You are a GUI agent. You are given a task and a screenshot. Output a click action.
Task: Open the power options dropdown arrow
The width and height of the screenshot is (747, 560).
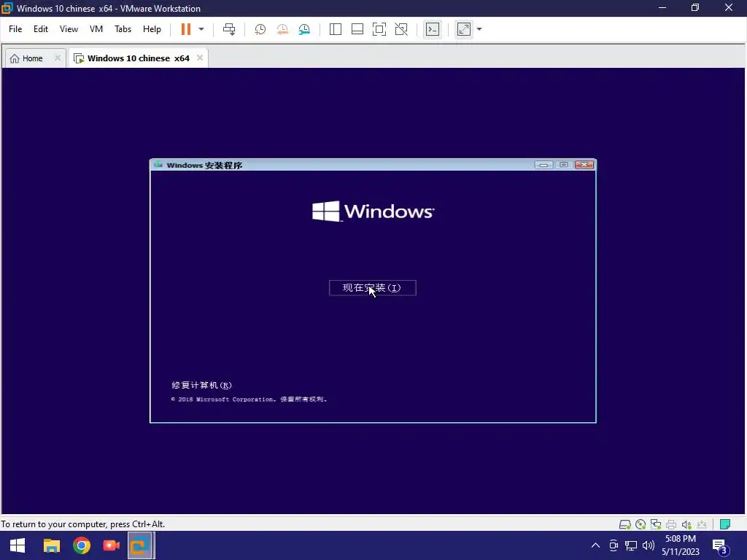(x=201, y=29)
